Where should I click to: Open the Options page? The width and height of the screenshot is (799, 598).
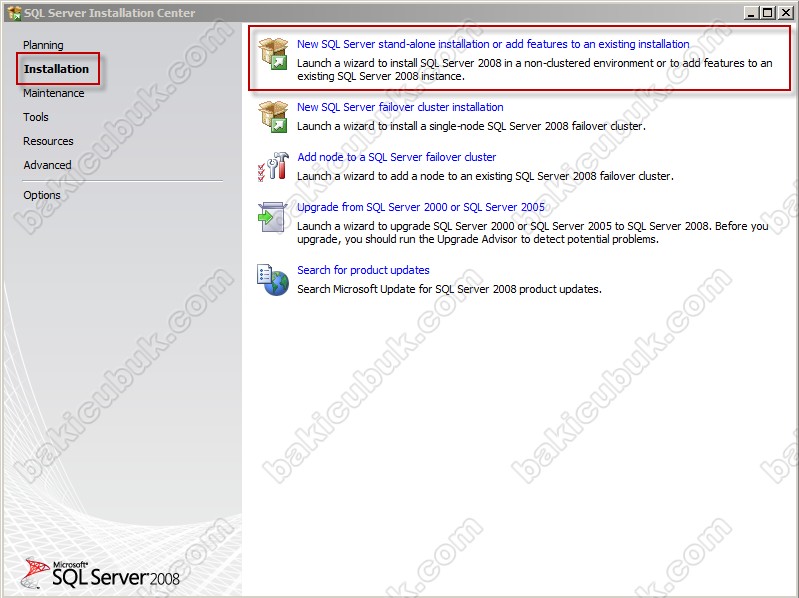point(42,195)
